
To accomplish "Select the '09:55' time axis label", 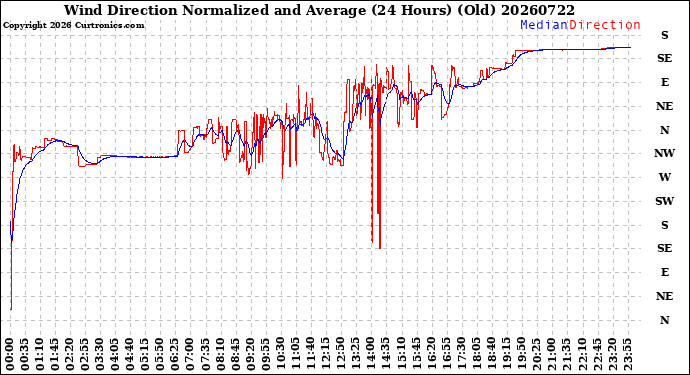I will (x=266, y=355).
